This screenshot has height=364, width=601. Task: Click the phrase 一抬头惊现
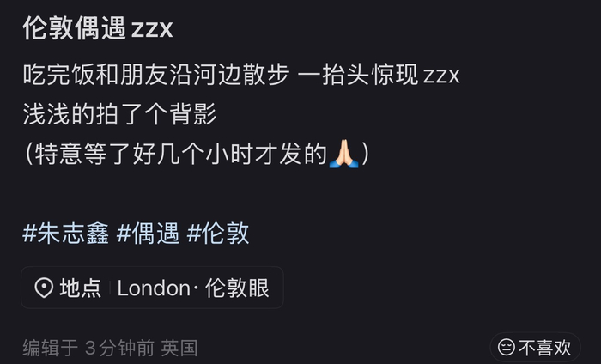click(358, 75)
